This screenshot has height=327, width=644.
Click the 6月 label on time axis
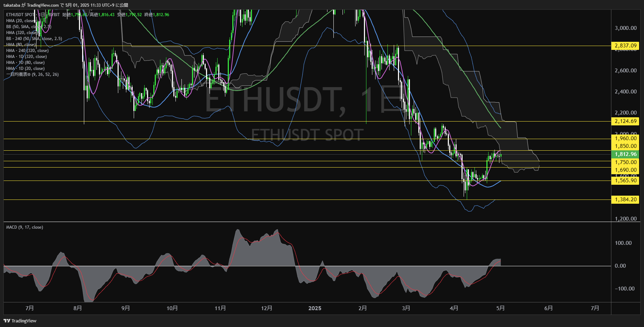tap(549, 308)
